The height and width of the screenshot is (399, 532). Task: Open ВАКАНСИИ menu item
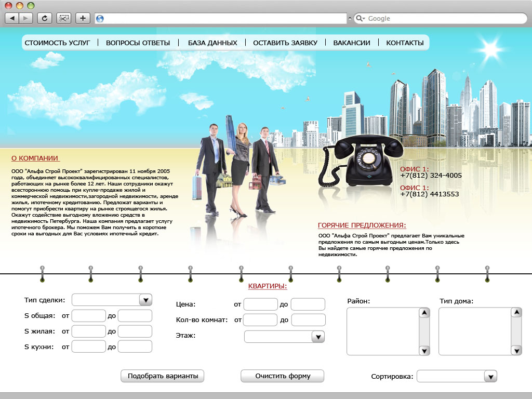(x=352, y=43)
